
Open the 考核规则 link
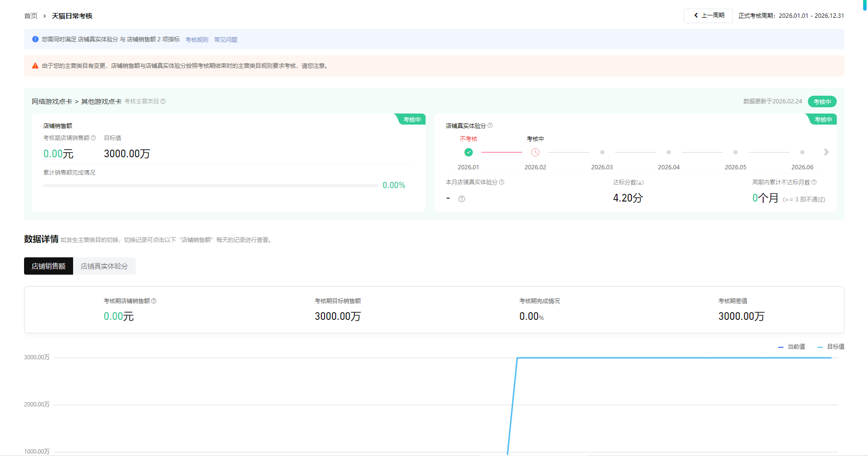[197, 39]
